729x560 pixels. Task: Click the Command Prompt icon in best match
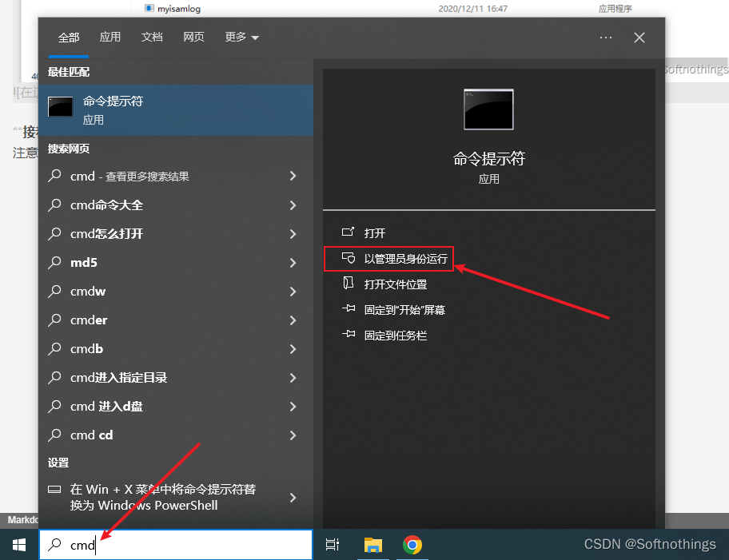coord(61,107)
